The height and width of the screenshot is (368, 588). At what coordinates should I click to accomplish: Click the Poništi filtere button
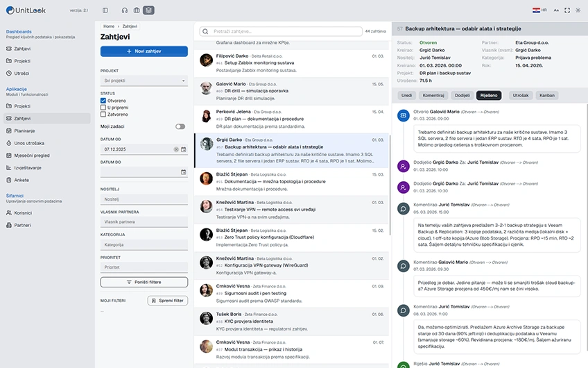[144, 282]
